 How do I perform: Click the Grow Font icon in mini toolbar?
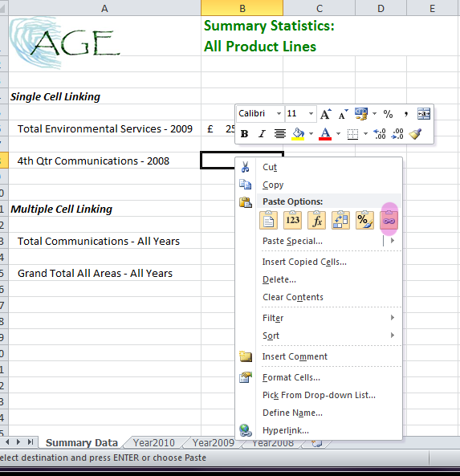click(325, 114)
